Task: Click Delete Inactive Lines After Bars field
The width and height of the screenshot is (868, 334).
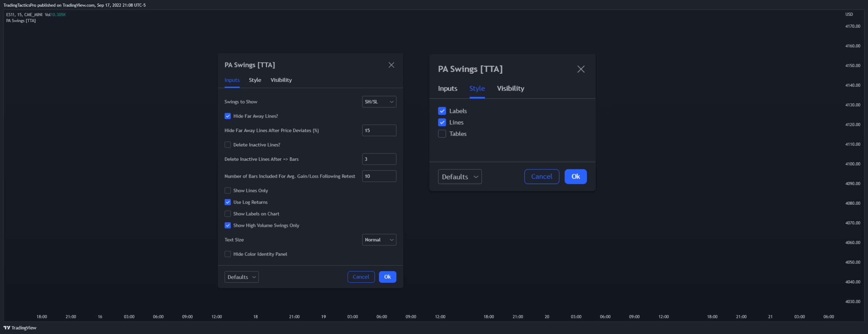Action: (x=379, y=159)
